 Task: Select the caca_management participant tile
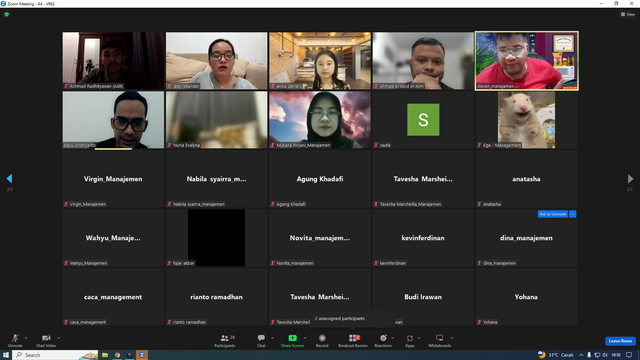113,297
